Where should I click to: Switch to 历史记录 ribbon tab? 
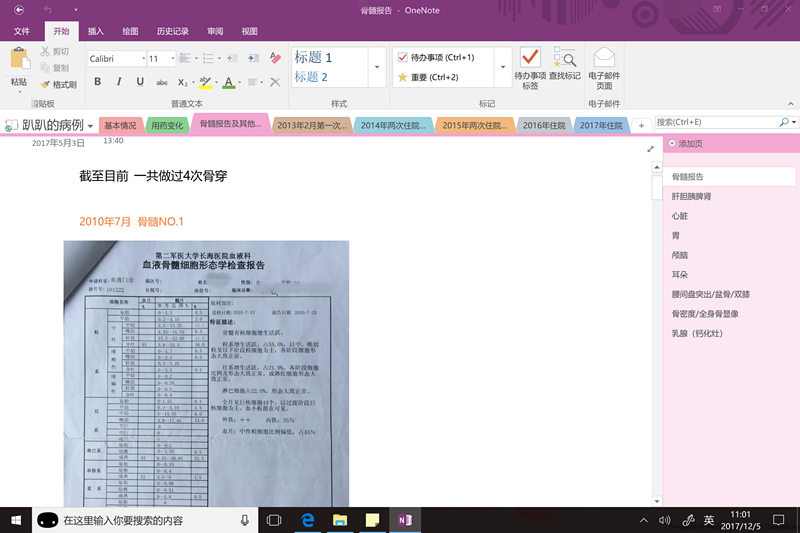pos(172,31)
